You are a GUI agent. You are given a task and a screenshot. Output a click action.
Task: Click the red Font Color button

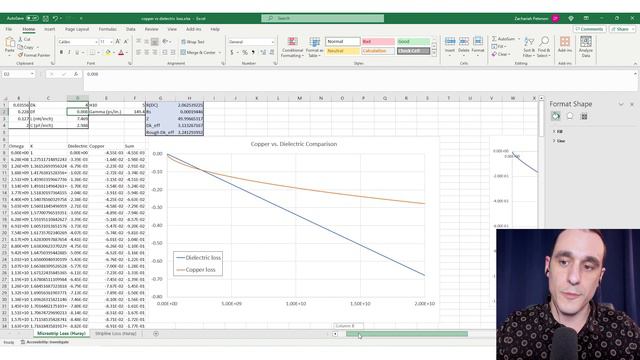tap(121, 52)
